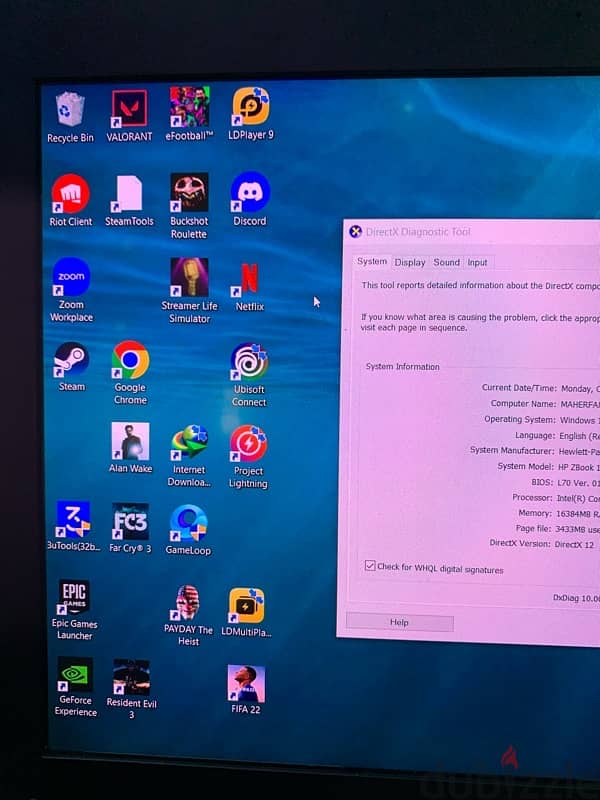Click the 'System Information' group heading
Viewport: 600px width, 800px height.
(403, 367)
